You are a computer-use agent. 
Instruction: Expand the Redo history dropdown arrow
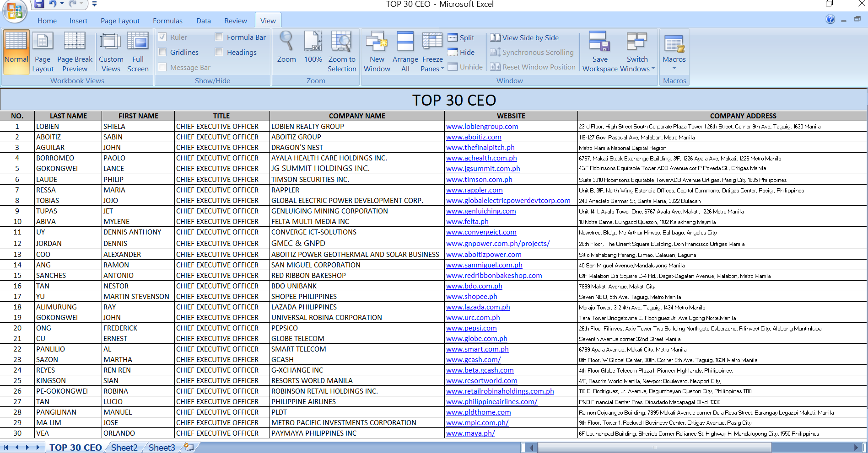pos(81,4)
